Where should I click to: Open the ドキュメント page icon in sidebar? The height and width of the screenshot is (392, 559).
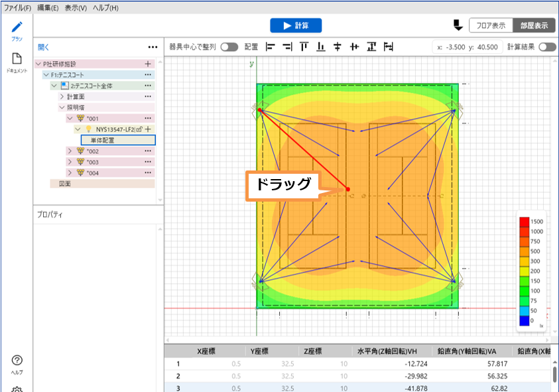[17, 58]
